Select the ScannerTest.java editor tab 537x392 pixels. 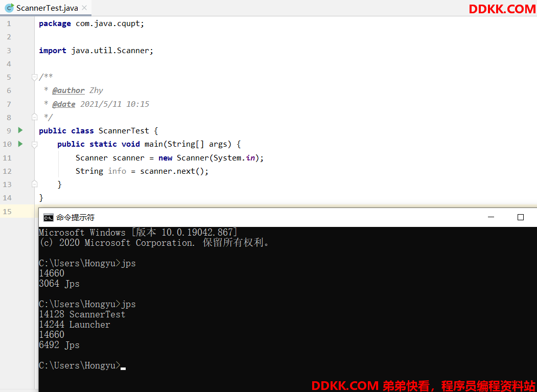(x=45, y=8)
